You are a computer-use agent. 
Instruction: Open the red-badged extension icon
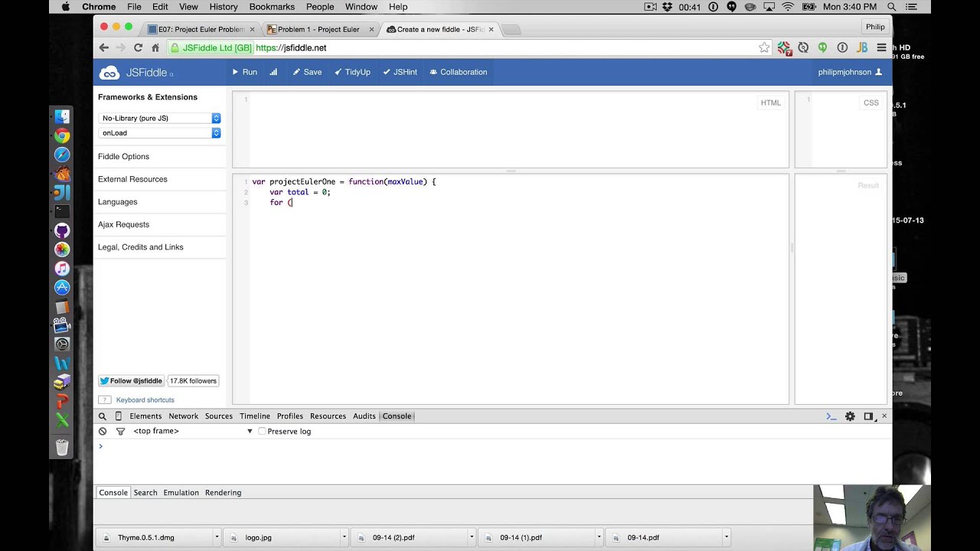(x=784, y=47)
